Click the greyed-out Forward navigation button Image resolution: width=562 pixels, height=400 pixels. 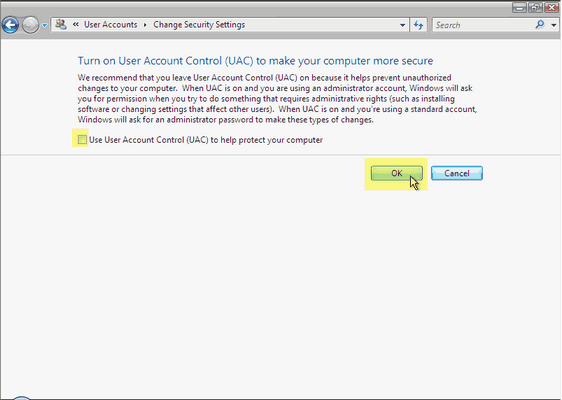click(30, 25)
